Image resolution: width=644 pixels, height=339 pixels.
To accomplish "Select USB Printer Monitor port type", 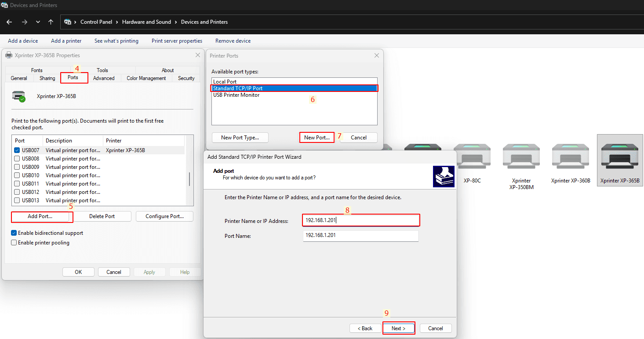I will click(295, 95).
